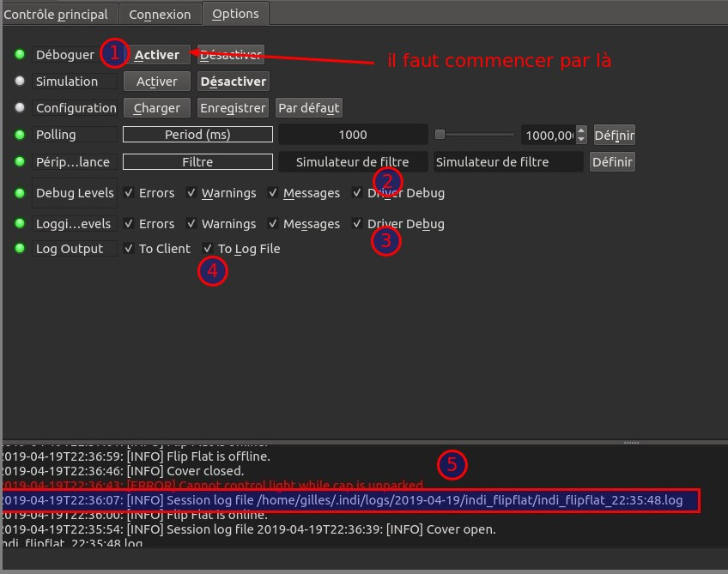Toggle Warnings checkbox in Loggi...evels row

coord(191,224)
